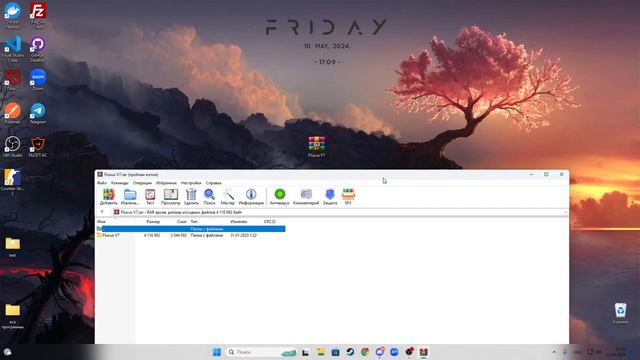
Task: Select the Zoom desktop shortcut
Action: pos(38,80)
